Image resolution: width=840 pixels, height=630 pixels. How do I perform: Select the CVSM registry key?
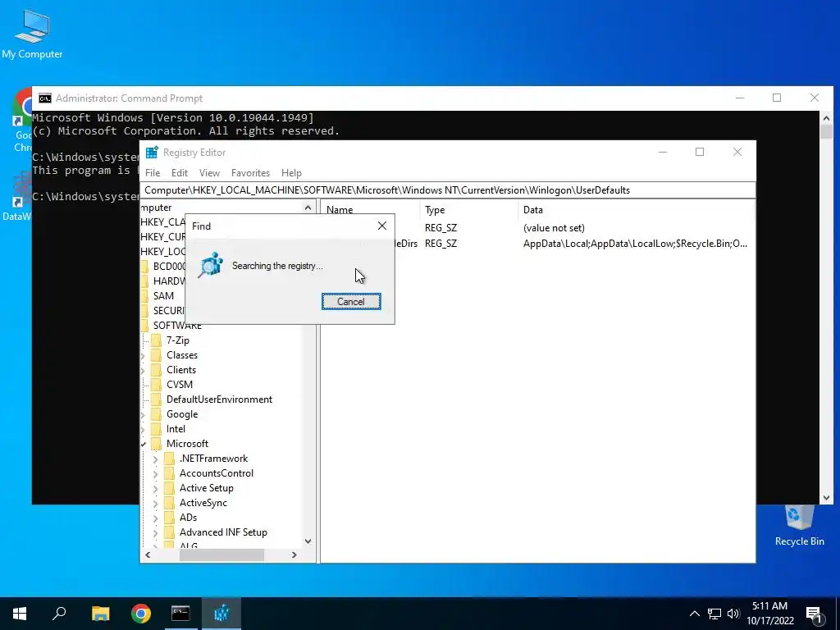click(180, 385)
